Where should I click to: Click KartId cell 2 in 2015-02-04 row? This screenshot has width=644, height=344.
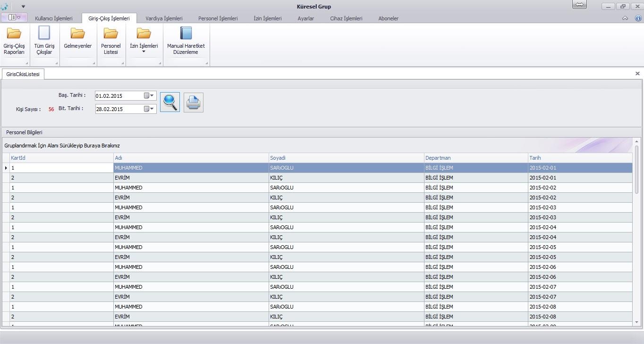pyautogui.click(x=61, y=237)
